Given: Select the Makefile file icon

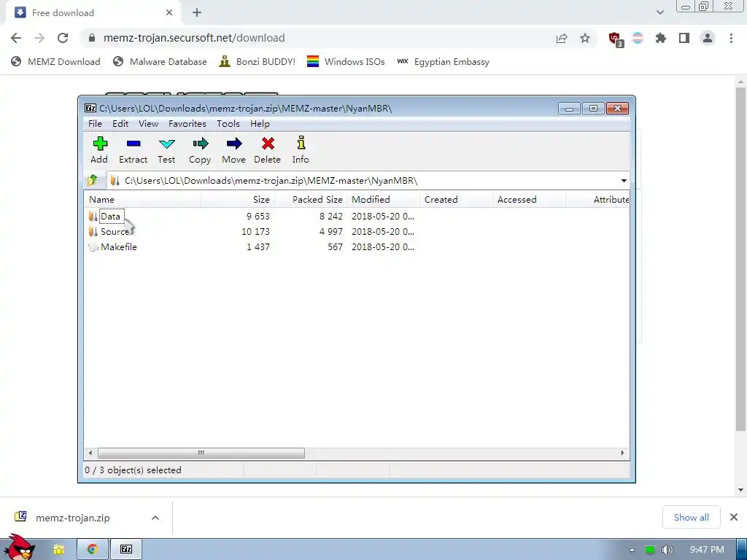Looking at the screenshot, I should tap(93, 246).
